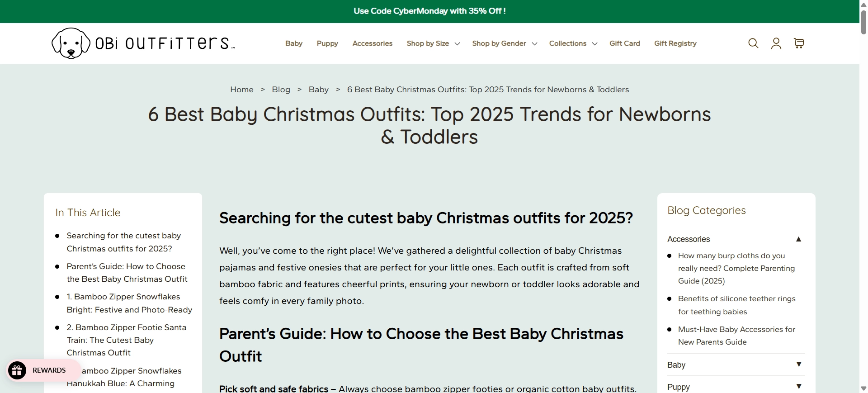The height and width of the screenshot is (393, 868).
Task: Click the account profile icon
Action: click(x=776, y=43)
